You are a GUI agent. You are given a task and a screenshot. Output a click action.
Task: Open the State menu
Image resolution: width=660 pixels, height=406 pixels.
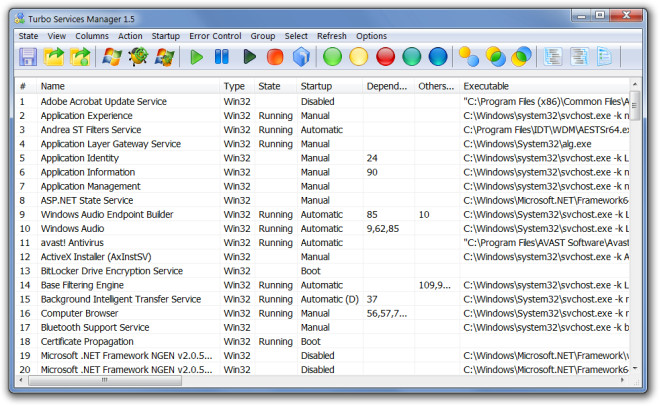[x=28, y=36]
